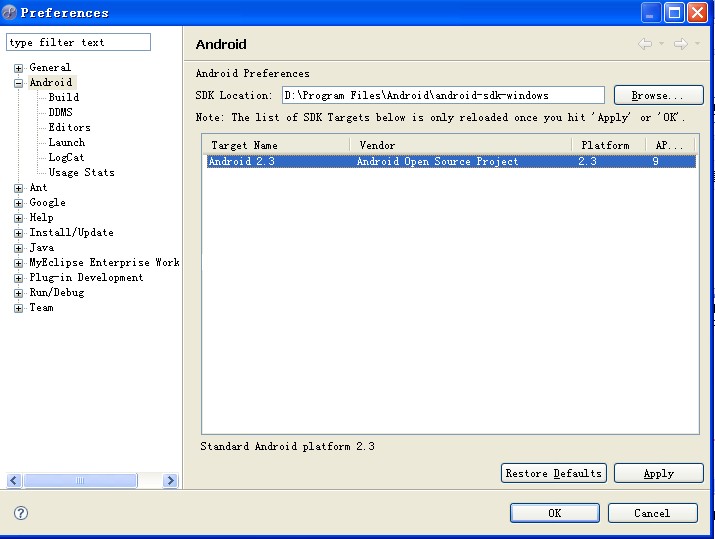This screenshot has height=539, width=715.
Task: Click the Cancel button
Action: pyautogui.click(x=653, y=513)
